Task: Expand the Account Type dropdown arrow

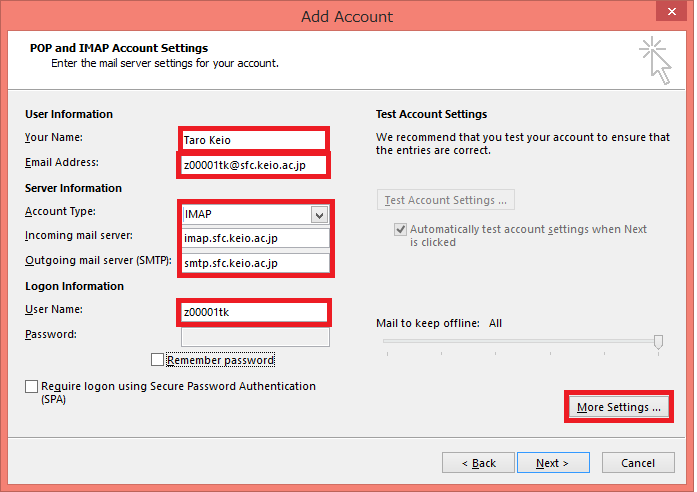Action: click(x=319, y=215)
